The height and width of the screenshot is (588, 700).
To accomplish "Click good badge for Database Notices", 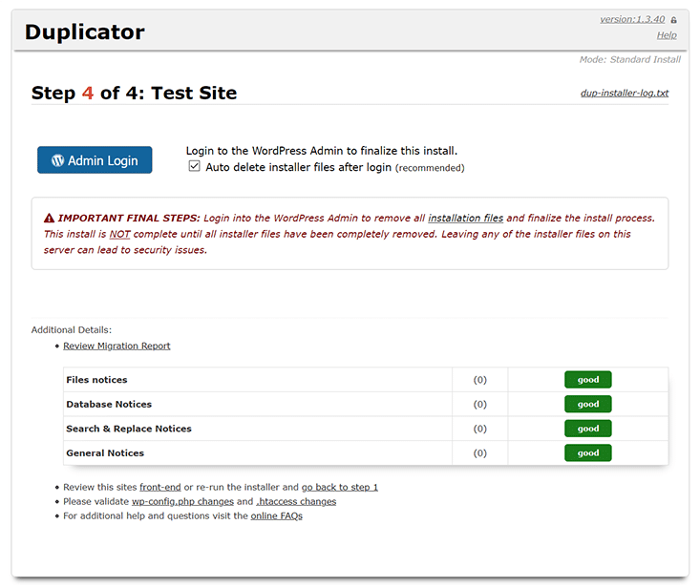I will [x=588, y=404].
